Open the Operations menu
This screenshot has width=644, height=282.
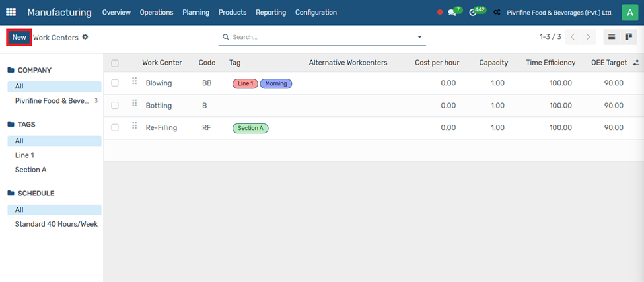pyautogui.click(x=157, y=13)
